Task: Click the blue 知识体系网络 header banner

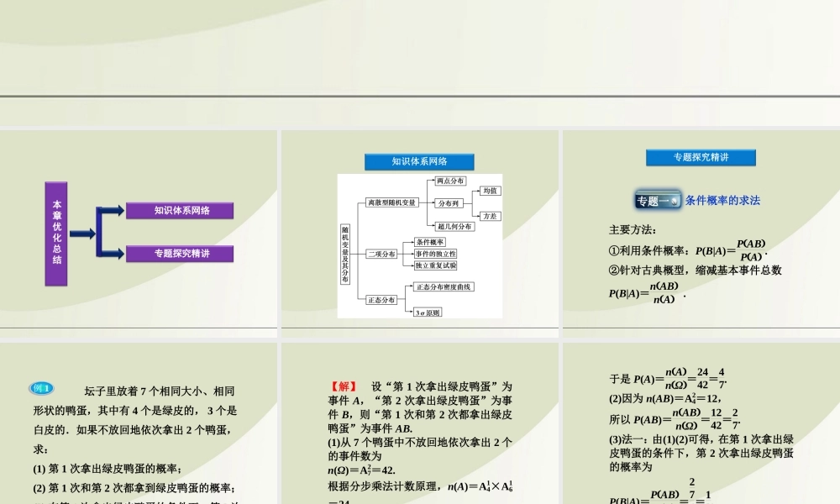Action: 419,161
